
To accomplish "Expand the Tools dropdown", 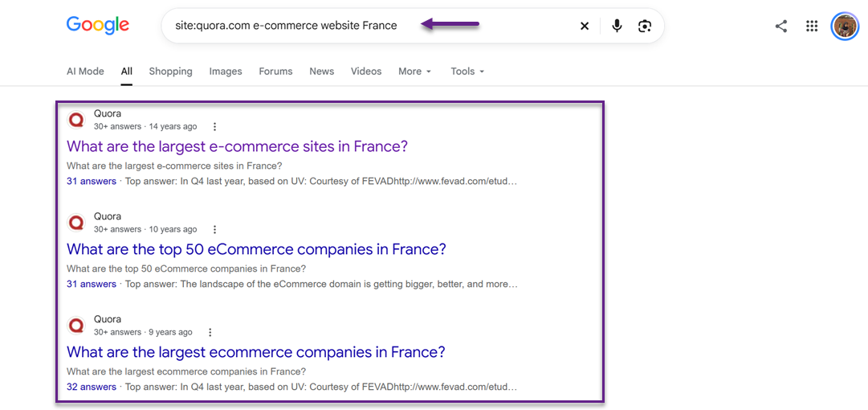I will point(467,71).
